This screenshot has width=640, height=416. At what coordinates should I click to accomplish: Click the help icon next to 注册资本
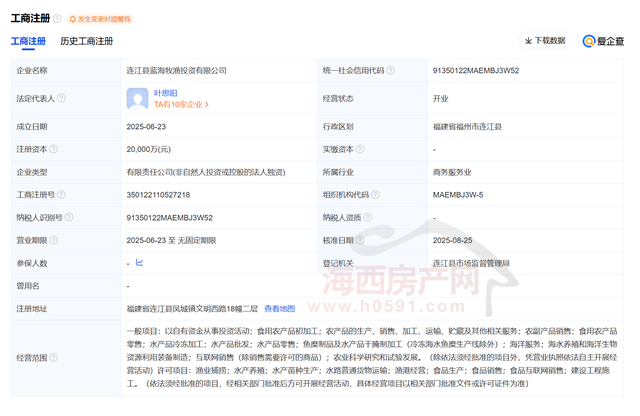(53, 149)
